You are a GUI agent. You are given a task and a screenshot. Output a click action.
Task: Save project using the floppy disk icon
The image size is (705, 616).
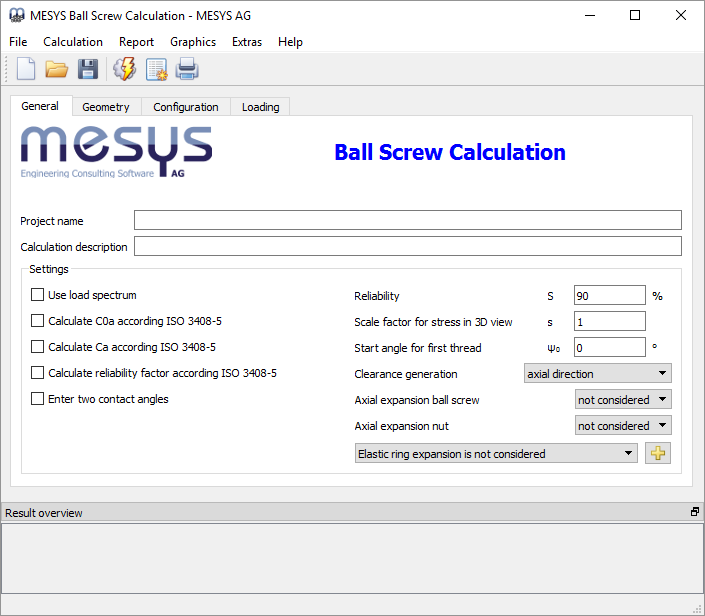(x=88, y=69)
